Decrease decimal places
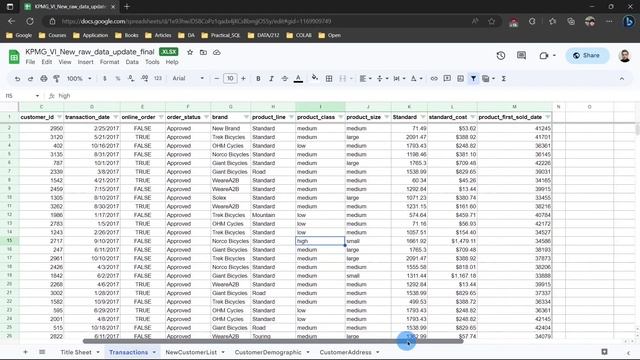640x360 pixels. [131, 78]
